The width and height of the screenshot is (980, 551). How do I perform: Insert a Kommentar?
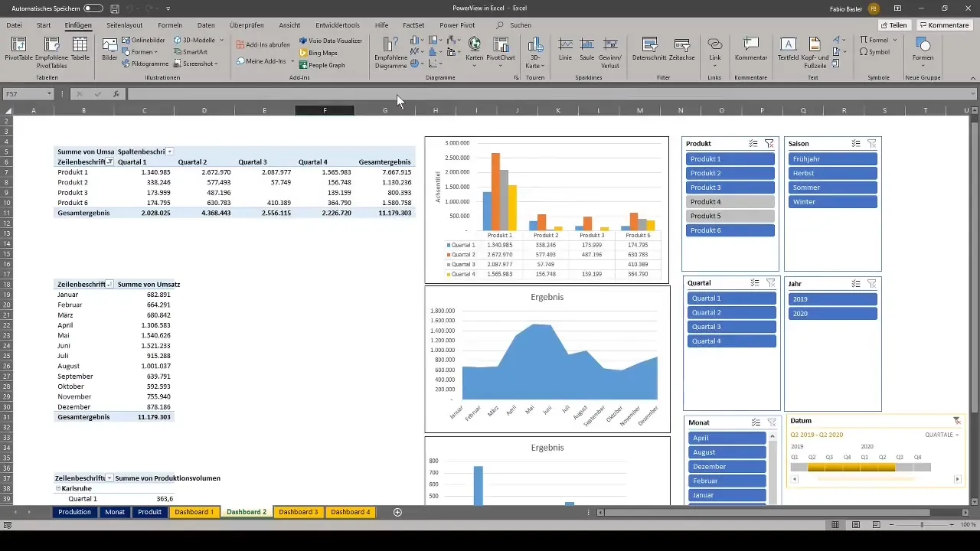pyautogui.click(x=751, y=50)
